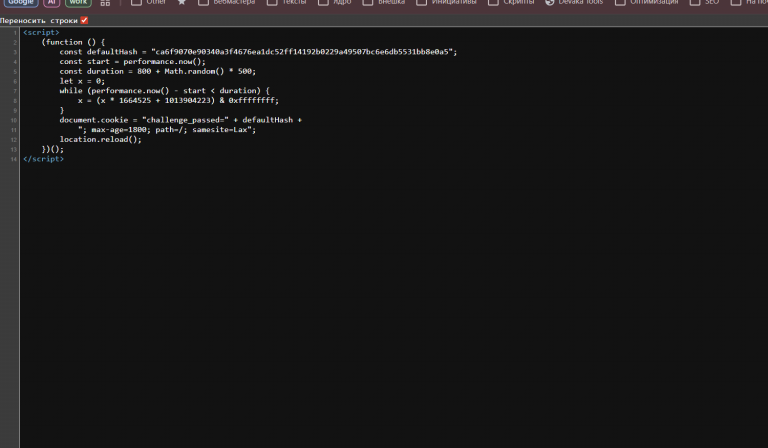768x448 pixels.
Task: Click the "x = (x * 1664525" line
Action: (178, 100)
